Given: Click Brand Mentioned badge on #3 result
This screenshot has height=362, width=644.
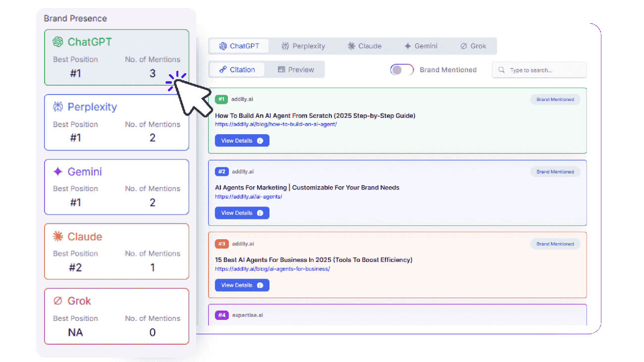Looking at the screenshot, I should [555, 244].
